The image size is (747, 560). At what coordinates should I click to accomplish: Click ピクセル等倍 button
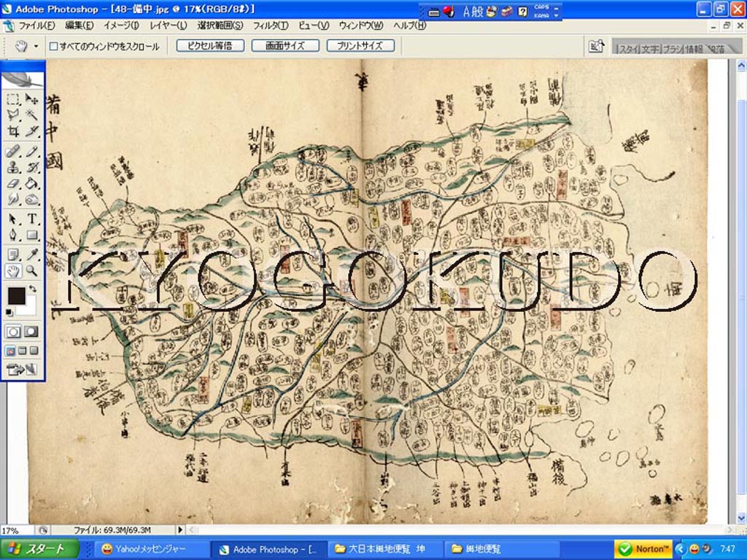coord(210,46)
